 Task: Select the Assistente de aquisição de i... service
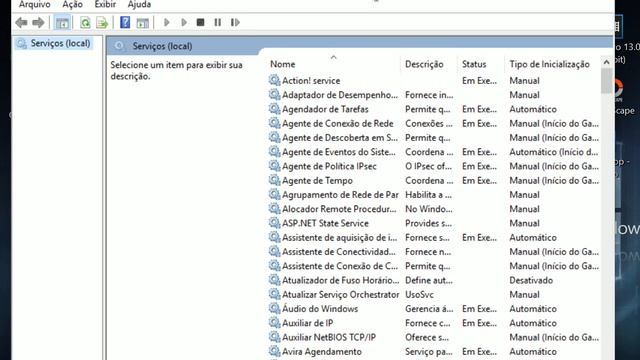pyautogui.click(x=340, y=238)
